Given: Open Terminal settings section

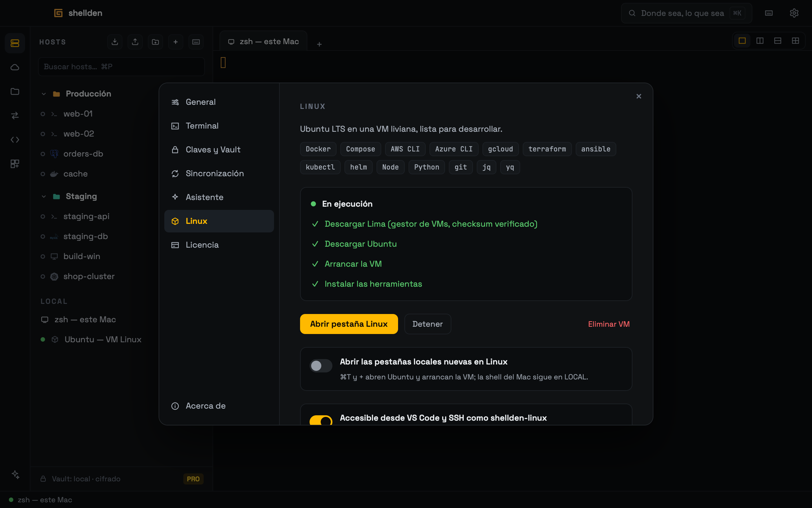Looking at the screenshot, I should (219, 126).
